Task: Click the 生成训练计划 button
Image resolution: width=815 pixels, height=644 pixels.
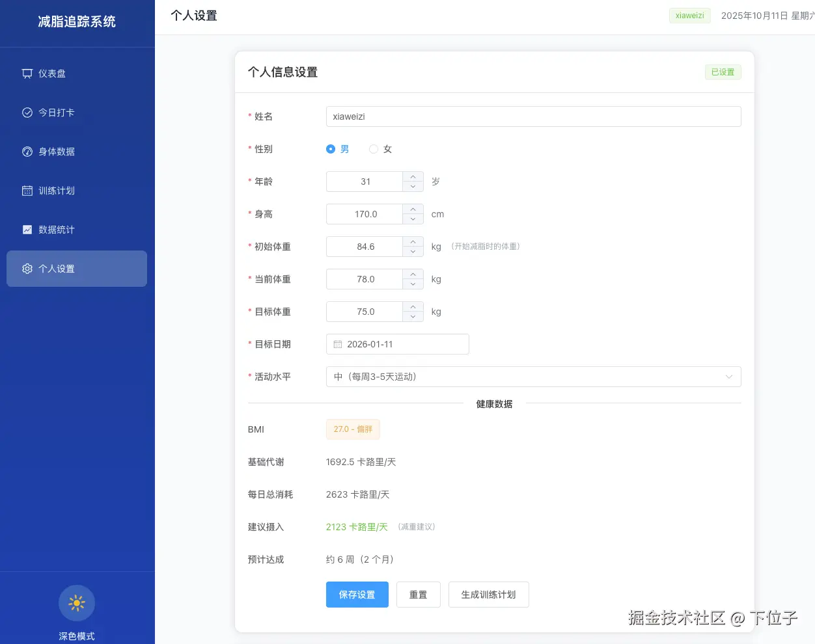Action: pos(488,594)
